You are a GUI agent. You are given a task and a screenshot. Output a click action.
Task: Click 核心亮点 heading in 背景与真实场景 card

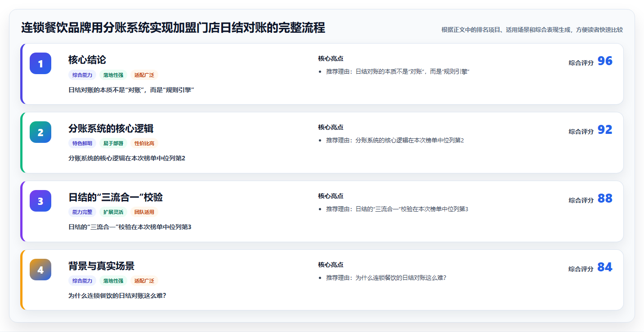click(x=331, y=265)
